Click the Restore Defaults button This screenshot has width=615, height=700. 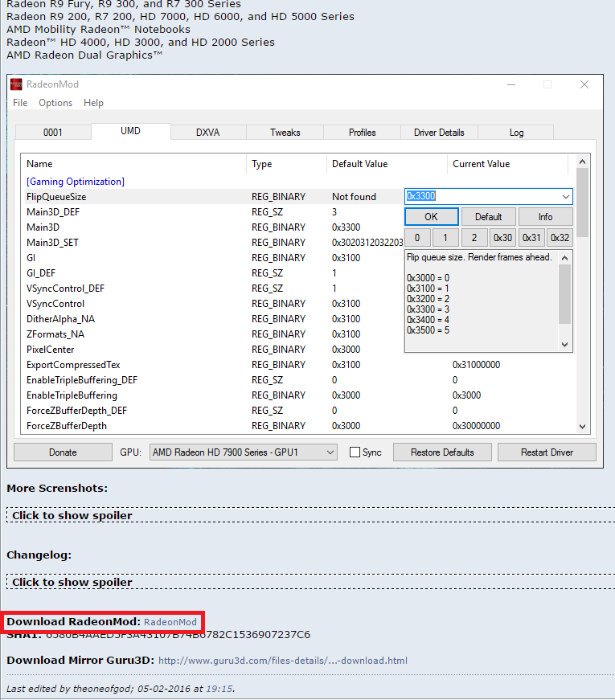click(442, 452)
